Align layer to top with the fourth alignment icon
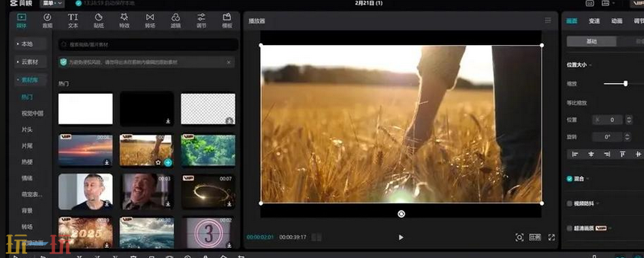 tap(623, 154)
